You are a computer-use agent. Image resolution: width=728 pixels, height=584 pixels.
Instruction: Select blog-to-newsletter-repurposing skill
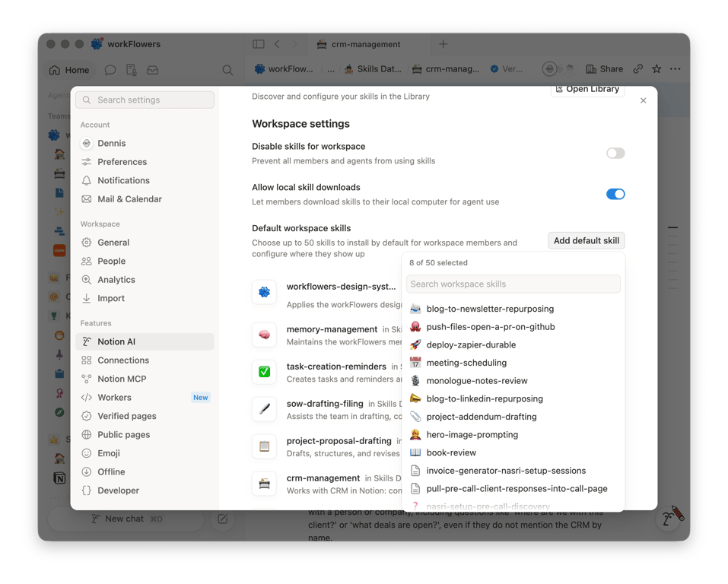pos(513,309)
